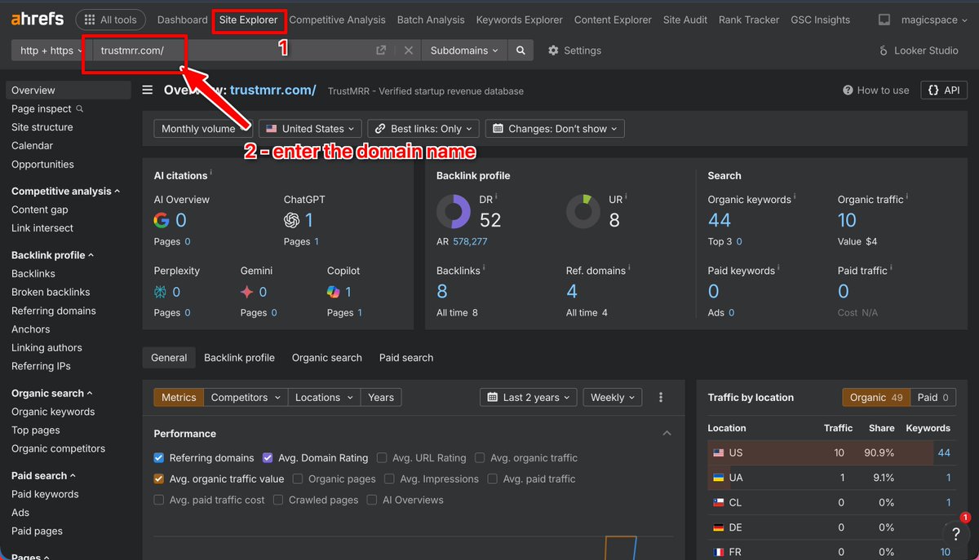Switch to the Organic search tab

pos(327,358)
